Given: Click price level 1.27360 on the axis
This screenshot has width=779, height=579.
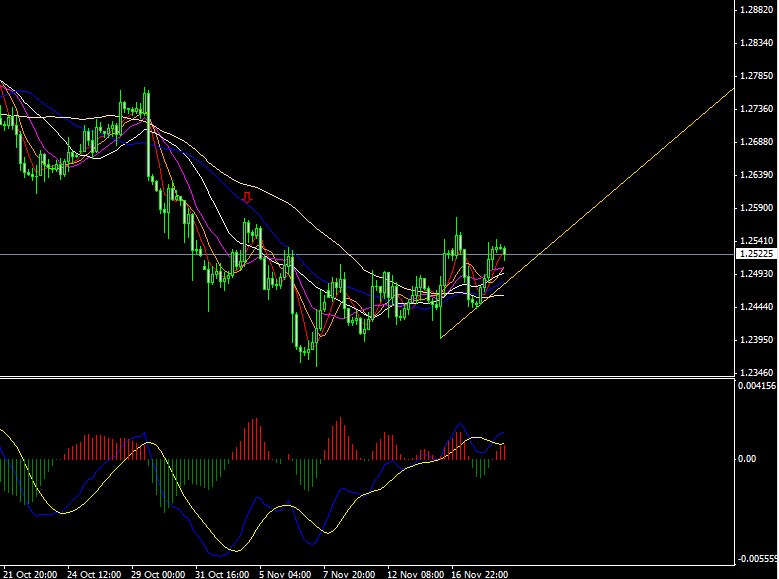Looking at the screenshot, I should click(x=757, y=109).
